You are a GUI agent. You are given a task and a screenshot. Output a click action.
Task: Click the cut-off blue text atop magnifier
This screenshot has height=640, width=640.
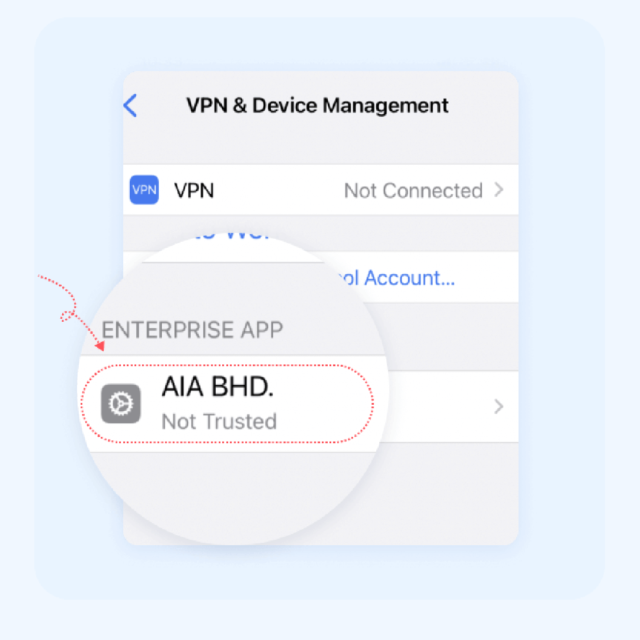click(231, 235)
